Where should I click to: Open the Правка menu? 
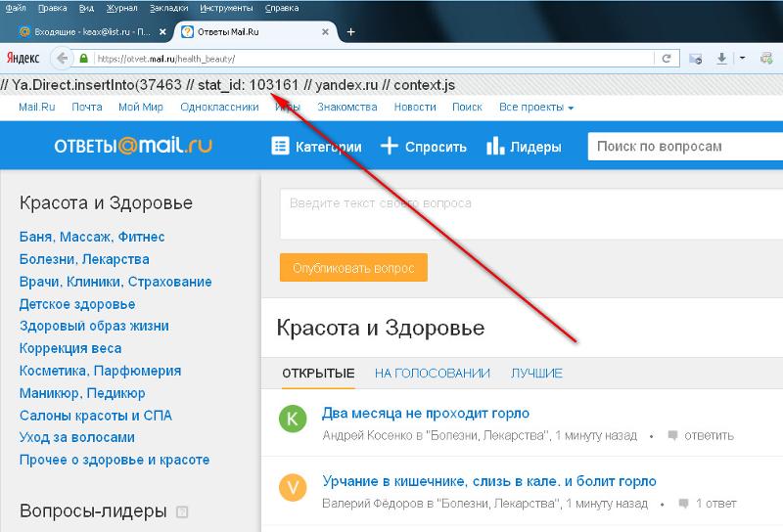pos(53,8)
